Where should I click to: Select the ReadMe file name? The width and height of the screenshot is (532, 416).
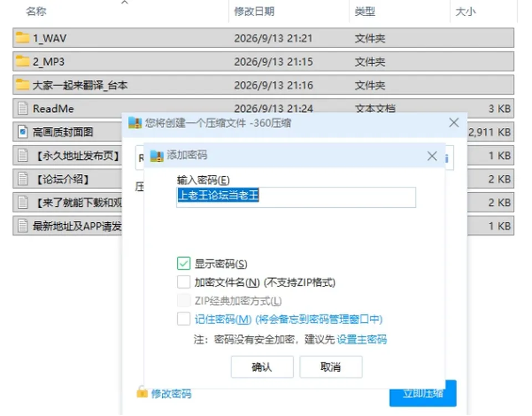point(53,109)
